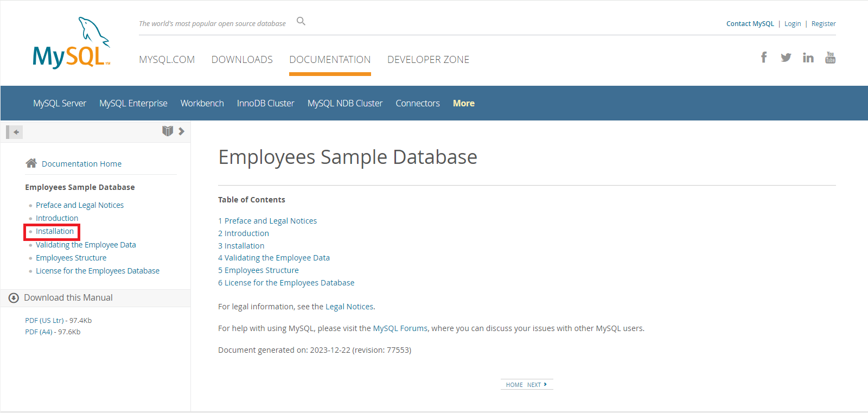
Task: Click the Download this Manual arrow icon
Action: click(x=14, y=298)
